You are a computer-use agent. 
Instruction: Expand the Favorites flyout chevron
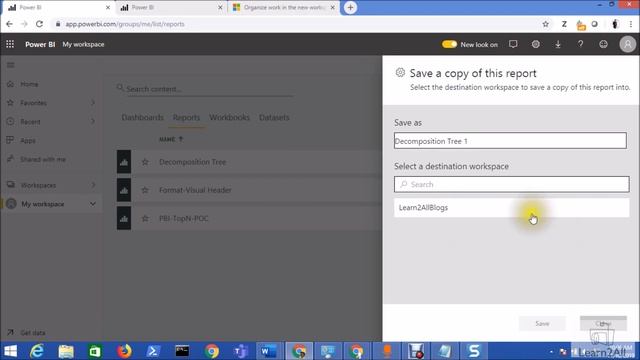[93, 102]
